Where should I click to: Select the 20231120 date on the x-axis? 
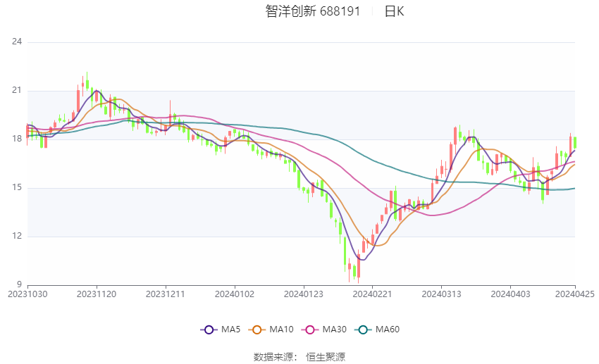(x=96, y=294)
